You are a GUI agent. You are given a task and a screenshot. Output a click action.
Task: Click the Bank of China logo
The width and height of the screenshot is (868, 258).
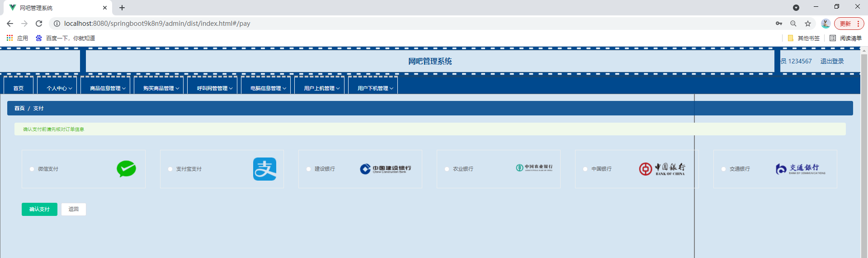(x=662, y=169)
